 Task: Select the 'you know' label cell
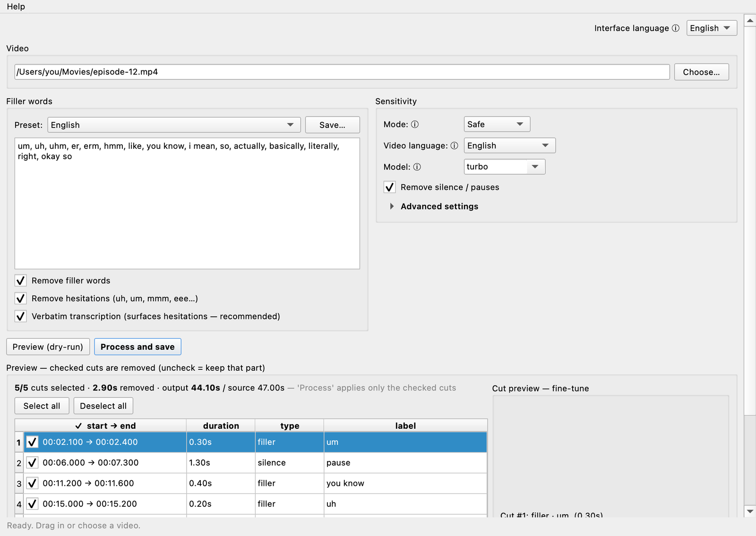405,483
